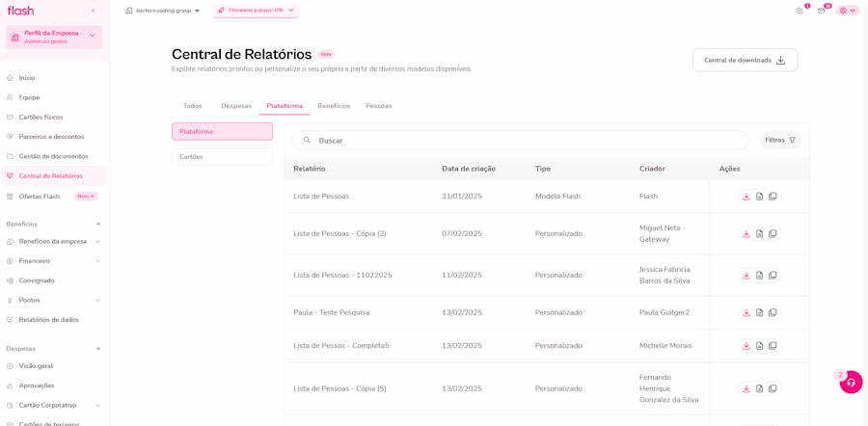This screenshot has width=868, height=426.
Task: Switch to the Despesas tab
Action: 236,106
